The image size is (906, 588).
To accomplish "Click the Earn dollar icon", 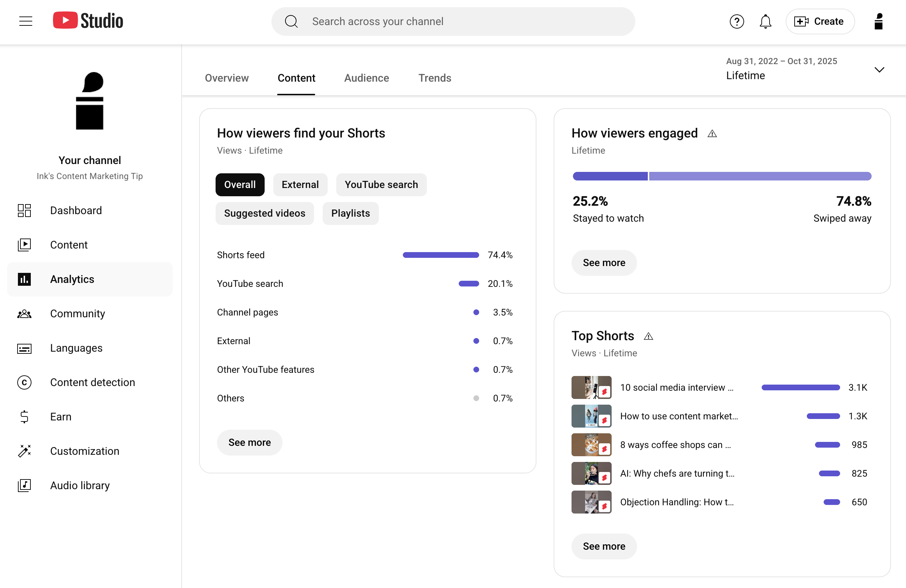I will 24,417.
